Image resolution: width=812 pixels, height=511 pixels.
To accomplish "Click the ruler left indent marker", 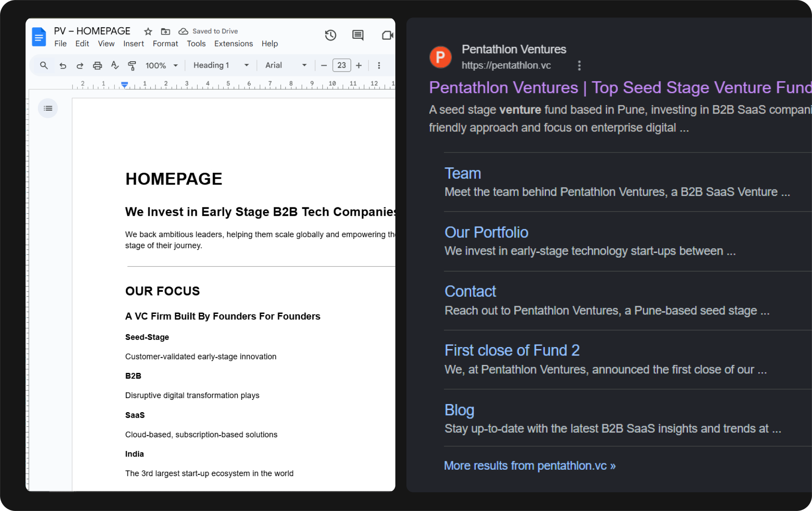I will coord(124,85).
